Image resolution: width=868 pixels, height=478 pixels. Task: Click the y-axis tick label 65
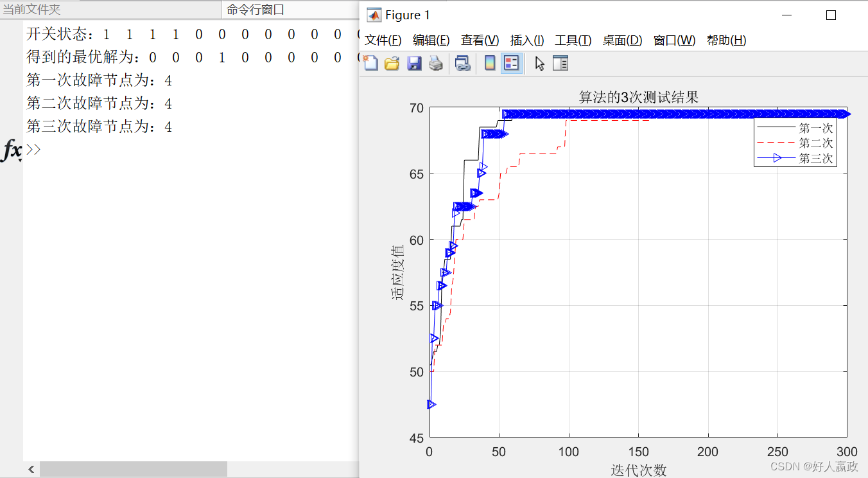pyautogui.click(x=417, y=173)
